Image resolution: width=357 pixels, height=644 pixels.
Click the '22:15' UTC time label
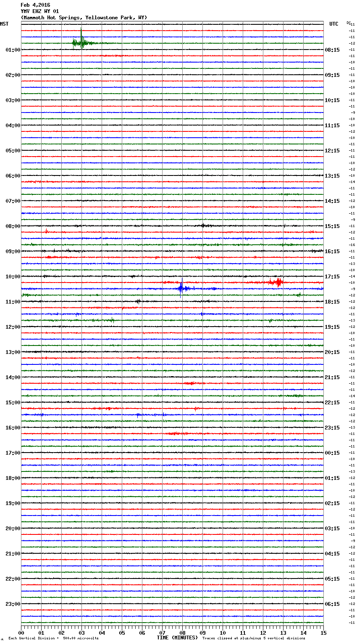(x=332, y=403)
